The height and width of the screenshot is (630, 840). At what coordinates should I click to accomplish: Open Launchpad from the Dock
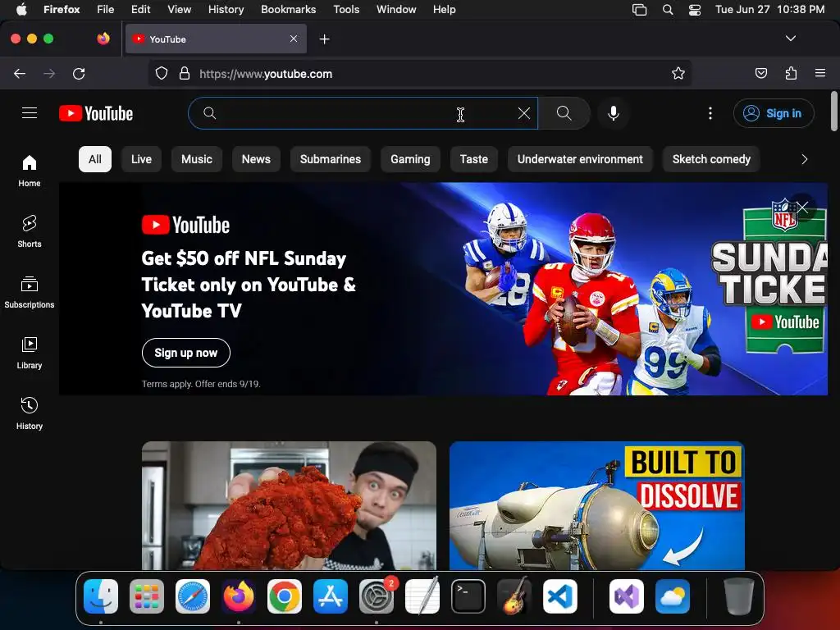[147, 596]
